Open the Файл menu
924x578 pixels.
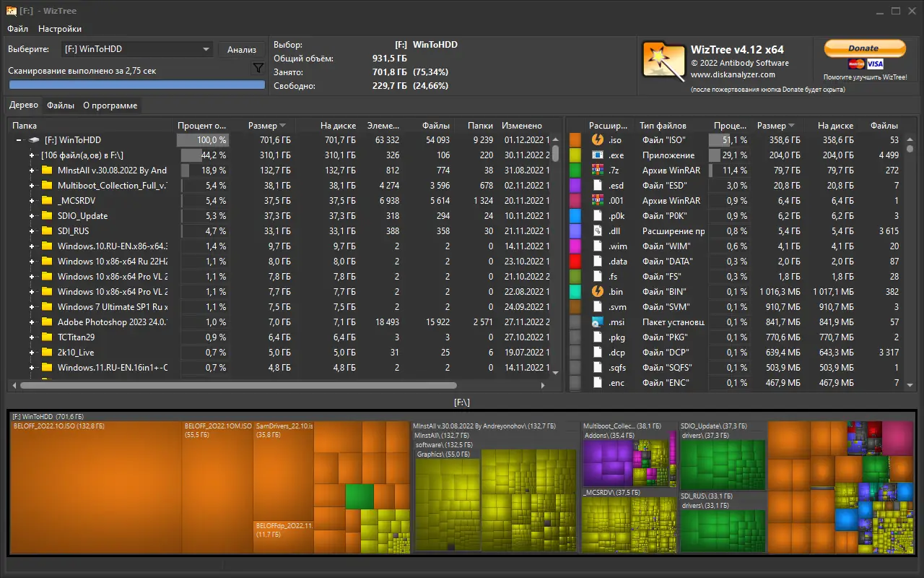(18, 29)
